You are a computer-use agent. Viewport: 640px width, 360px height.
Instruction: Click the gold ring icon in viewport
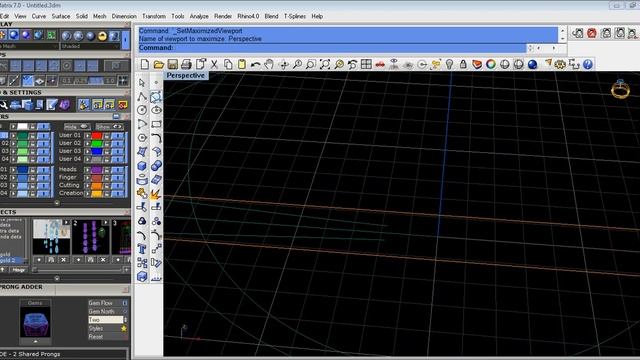pos(620,89)
